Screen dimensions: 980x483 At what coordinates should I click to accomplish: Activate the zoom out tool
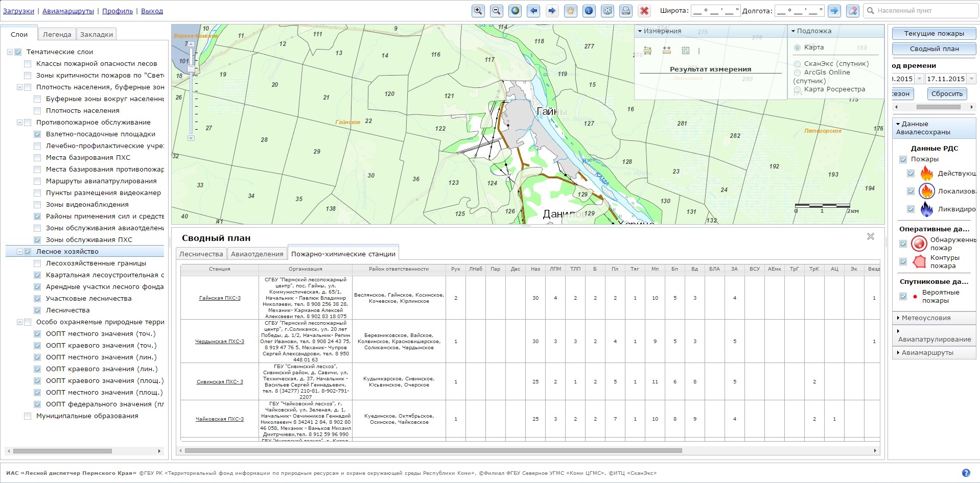click(x=496, y=11)
